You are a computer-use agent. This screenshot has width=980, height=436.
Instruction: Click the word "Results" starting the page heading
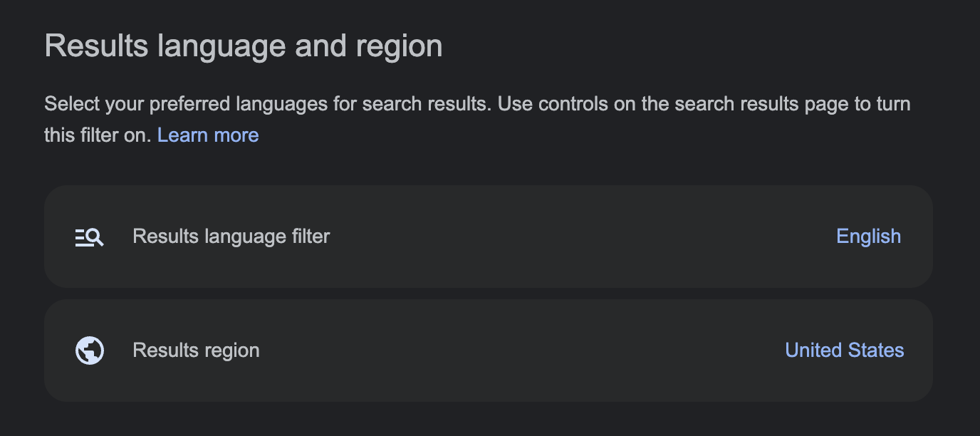pyautogui.click(x=96, y=46)
